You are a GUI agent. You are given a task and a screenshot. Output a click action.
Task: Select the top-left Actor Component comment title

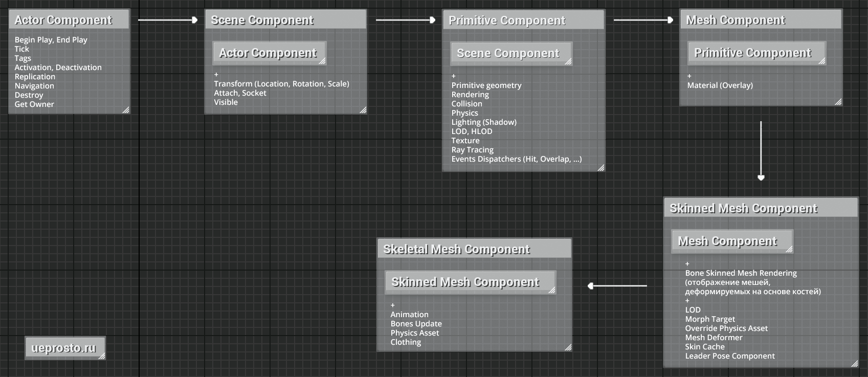(x=69, y=19)
